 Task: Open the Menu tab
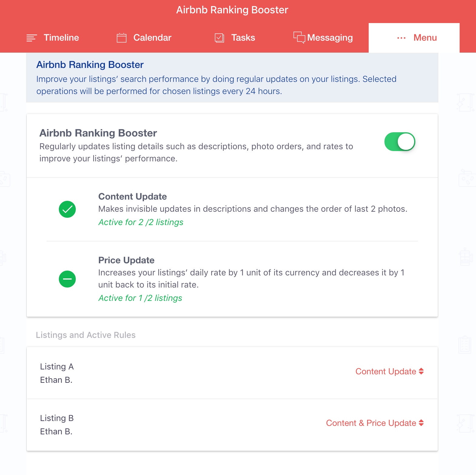[x=414, y=38]
